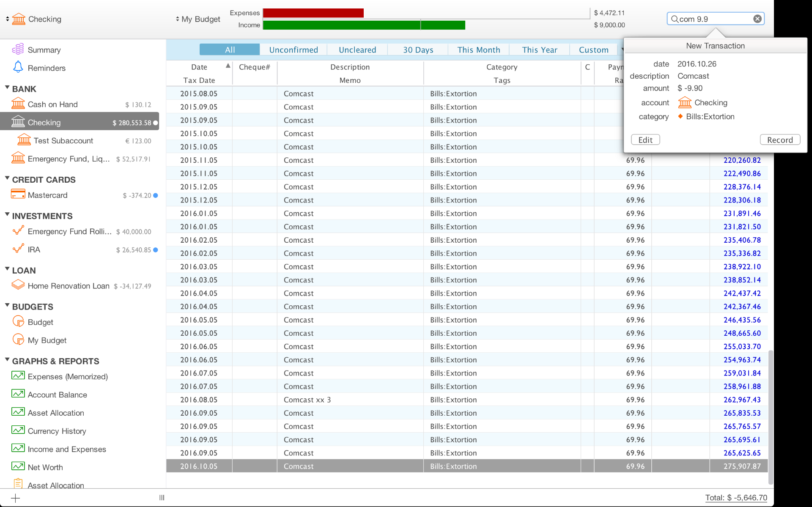Open Currency History graph icon
The image size is (812, 507).
coord(18,430)
